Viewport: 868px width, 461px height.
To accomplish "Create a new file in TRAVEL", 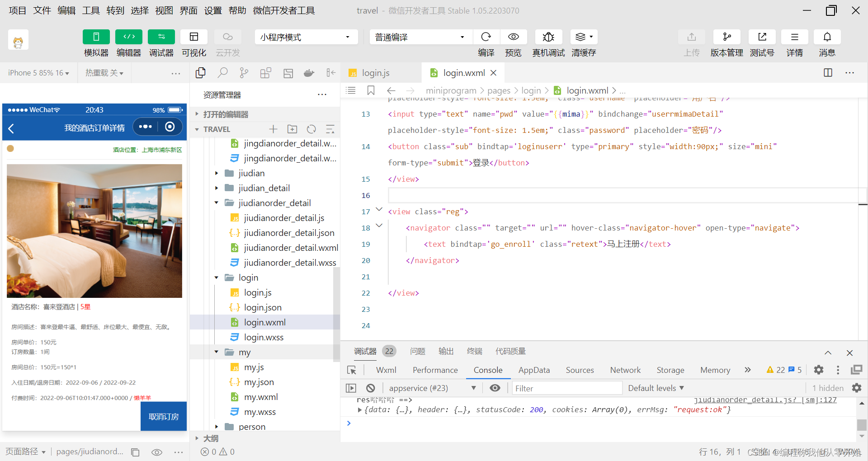I will [x=273, y=129].
